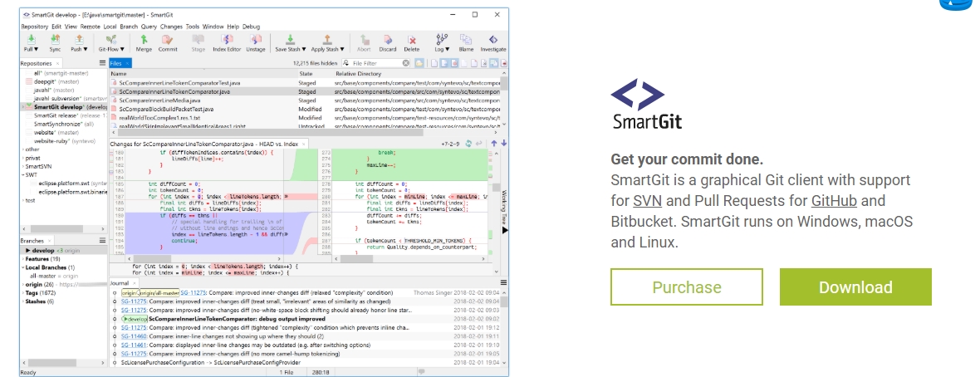Screen dimensions: 980x377
Task: Click the Commit toolbar icon
Action: pyautogui.click(x=168, y=42)
